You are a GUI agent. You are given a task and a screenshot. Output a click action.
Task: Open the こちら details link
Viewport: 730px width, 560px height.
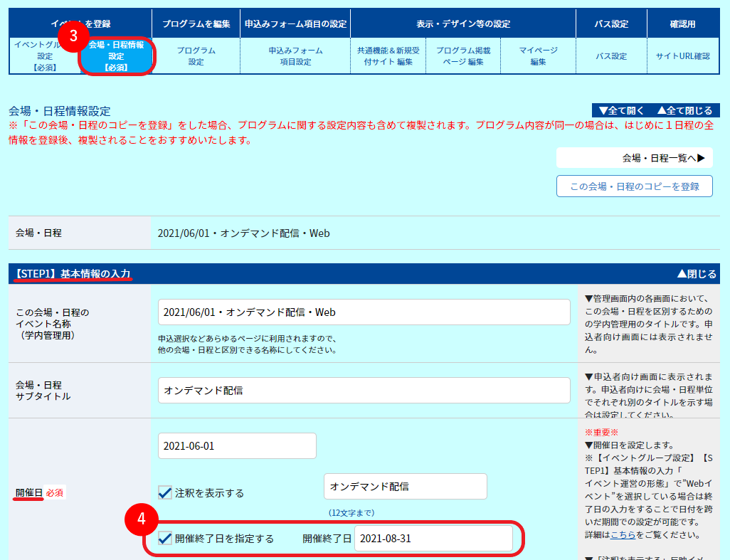click(623, 535)
